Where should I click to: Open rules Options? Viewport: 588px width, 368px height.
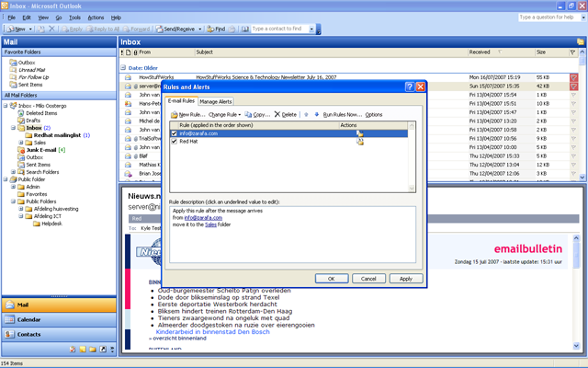tap(374, 114)
